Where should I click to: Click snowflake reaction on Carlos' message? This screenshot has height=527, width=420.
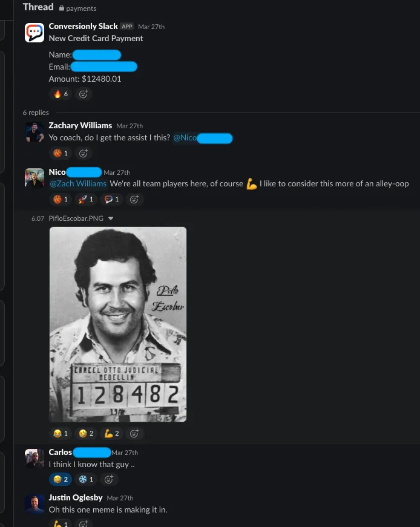87,479
